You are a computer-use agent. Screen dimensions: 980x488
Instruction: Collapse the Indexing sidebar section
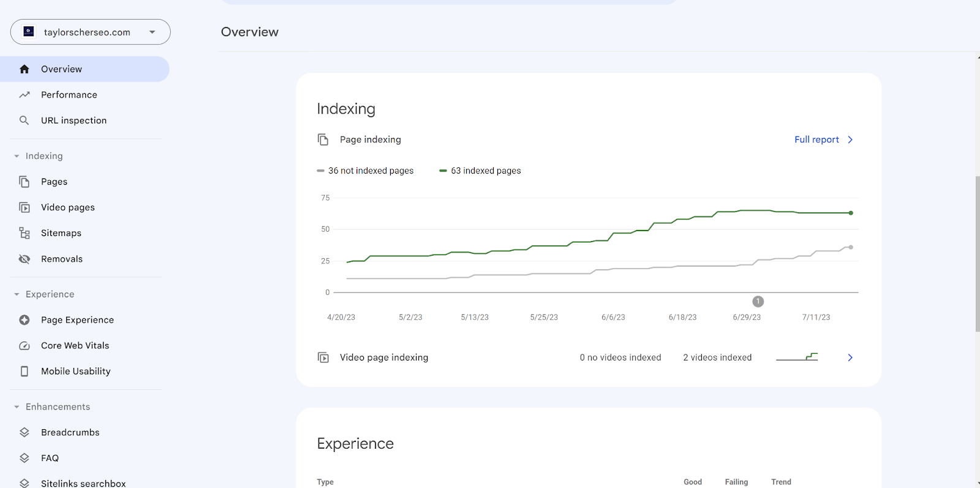(x=38, y=156)
